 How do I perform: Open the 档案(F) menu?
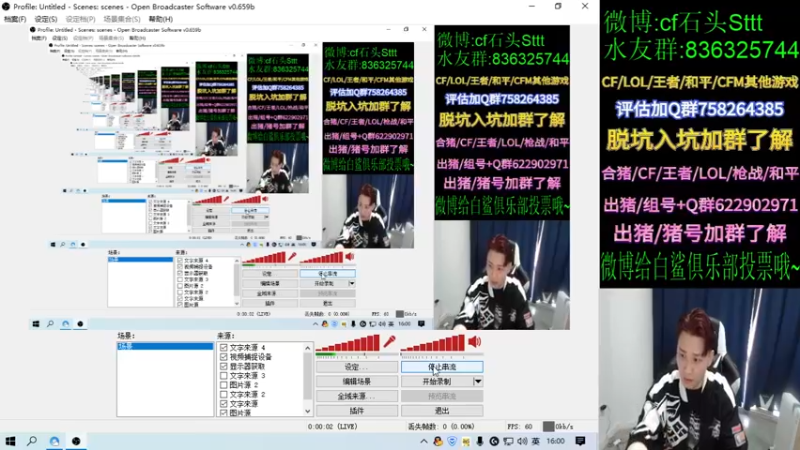coord(15,19)
